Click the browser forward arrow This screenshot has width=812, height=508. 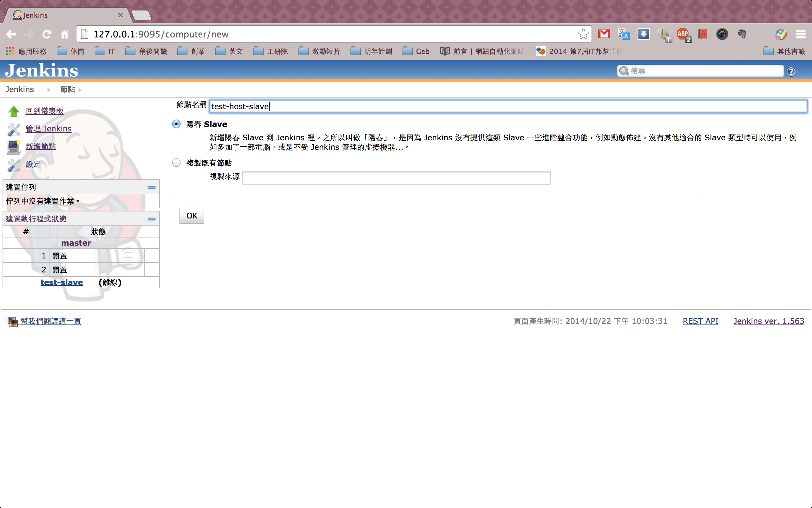click(29, 34)
